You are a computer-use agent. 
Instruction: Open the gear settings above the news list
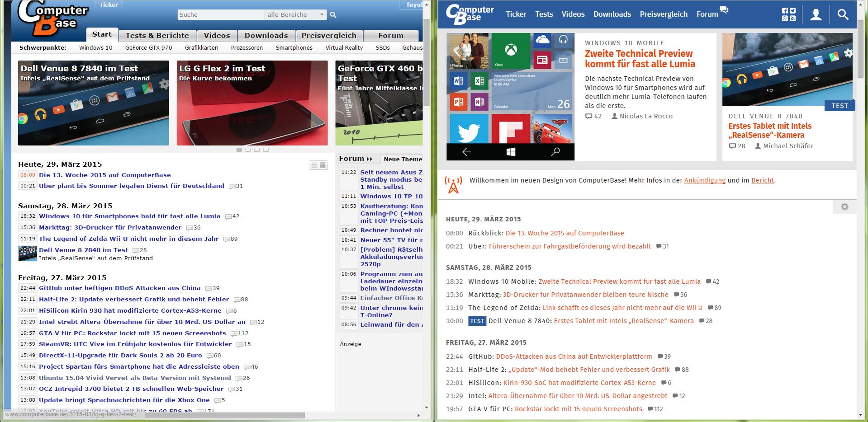[844, 206]
